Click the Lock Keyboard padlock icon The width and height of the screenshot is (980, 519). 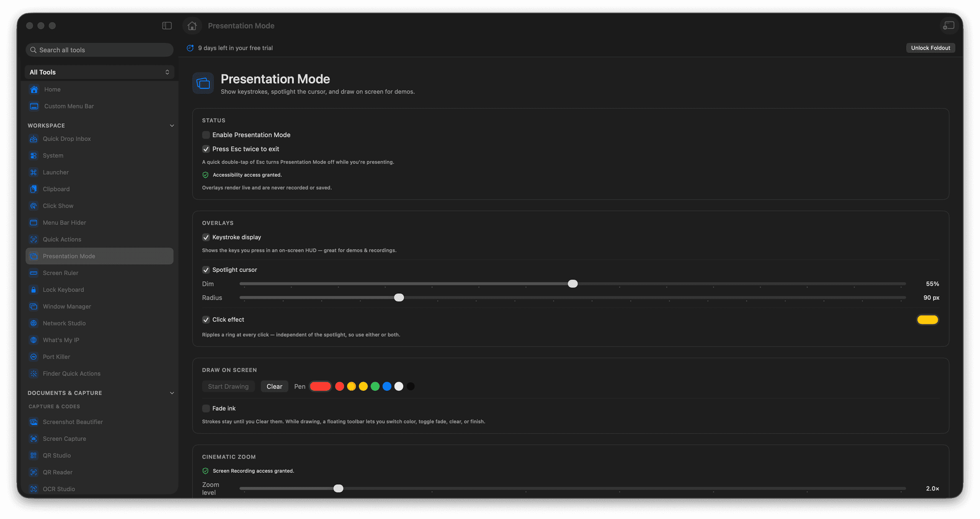34,290
